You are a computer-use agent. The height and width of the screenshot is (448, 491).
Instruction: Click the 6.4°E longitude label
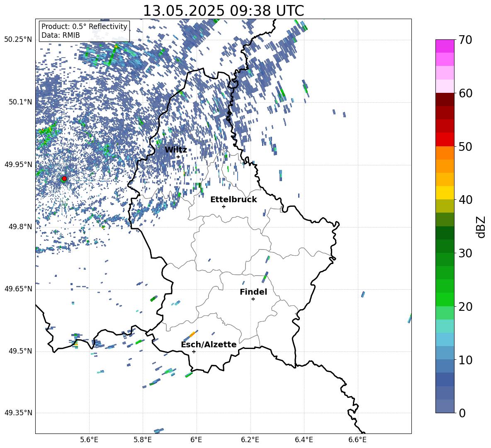point(304,440)
